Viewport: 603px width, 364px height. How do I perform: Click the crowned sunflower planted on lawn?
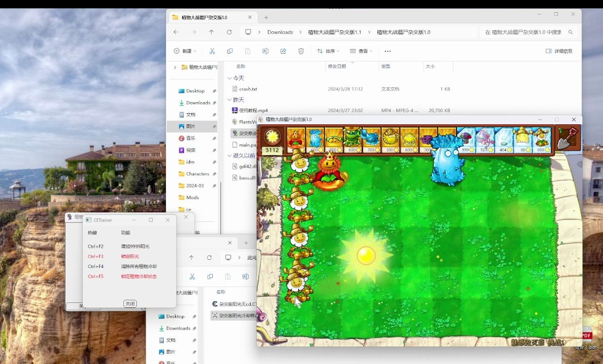click(x=330, y=171)
